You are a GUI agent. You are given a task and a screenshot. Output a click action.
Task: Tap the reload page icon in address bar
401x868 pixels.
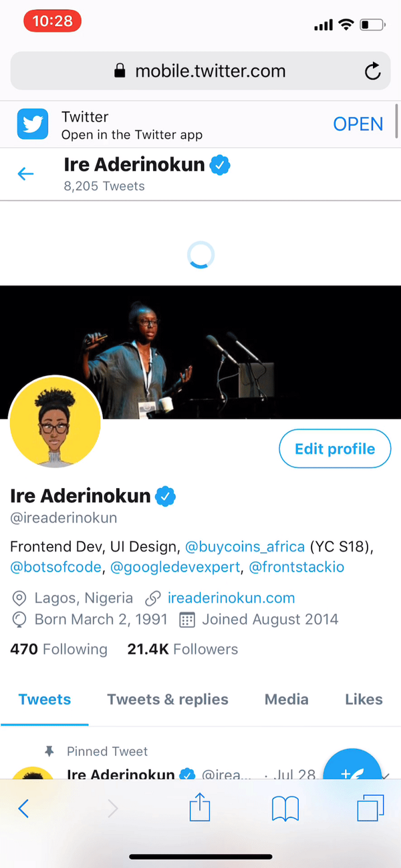[x=373, y=71]
